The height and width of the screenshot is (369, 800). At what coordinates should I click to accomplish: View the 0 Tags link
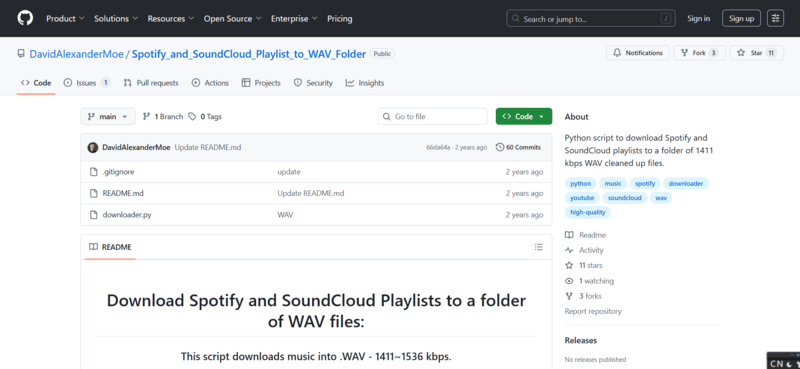pyautogui.click(x=205, y=116)
